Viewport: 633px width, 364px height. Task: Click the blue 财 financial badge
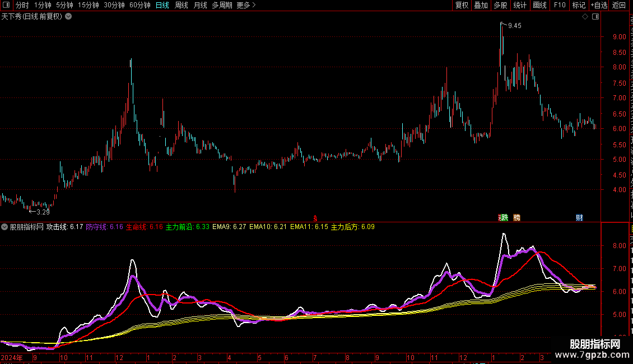[579, 217]
